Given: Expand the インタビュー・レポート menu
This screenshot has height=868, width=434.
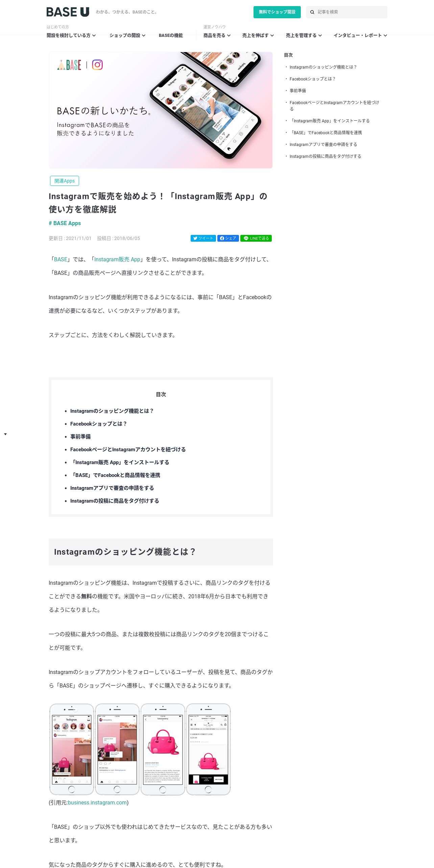Looking at the screenshot, I should [360, 35].
